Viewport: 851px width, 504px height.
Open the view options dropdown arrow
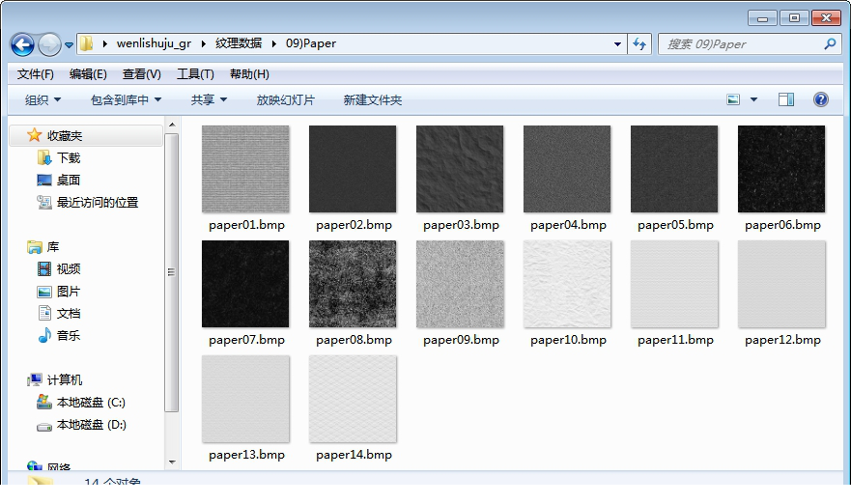[x=753, y=99]
